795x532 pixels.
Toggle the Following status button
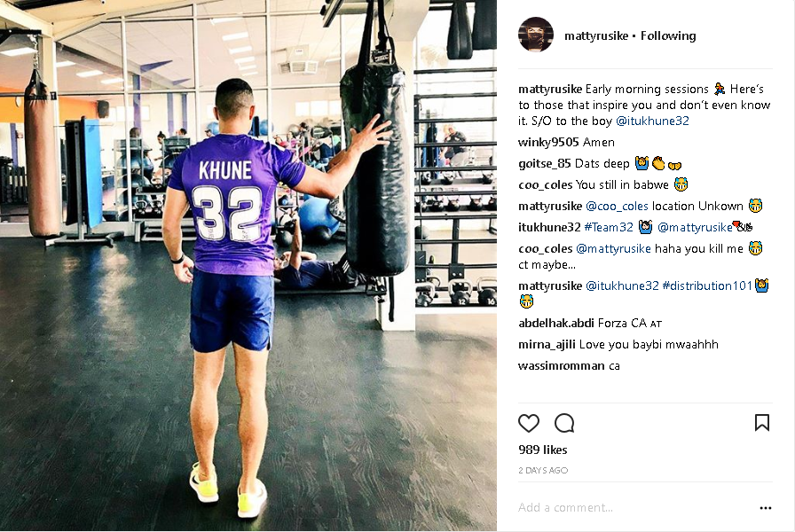668,35
